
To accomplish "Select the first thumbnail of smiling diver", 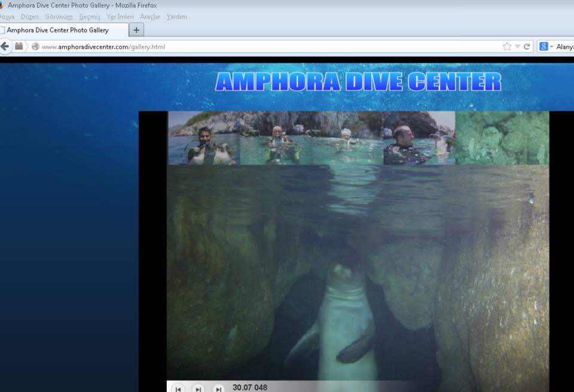I will [x=204, y=138].
